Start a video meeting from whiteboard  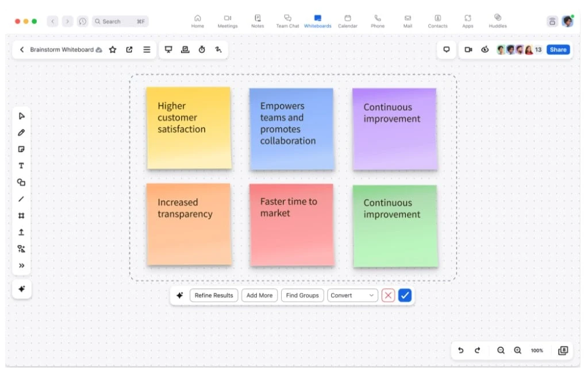pyautogui.click(x=468, y=49)
